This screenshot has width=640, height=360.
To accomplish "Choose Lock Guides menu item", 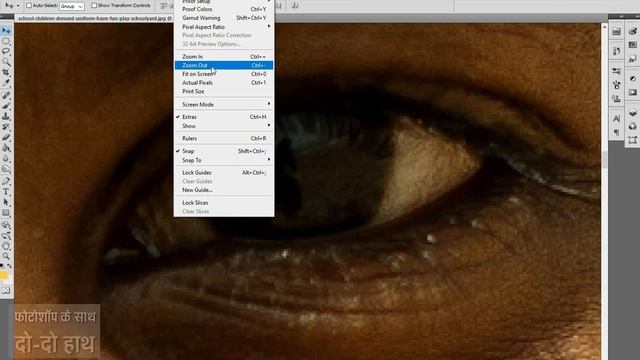I will (224, 173).
